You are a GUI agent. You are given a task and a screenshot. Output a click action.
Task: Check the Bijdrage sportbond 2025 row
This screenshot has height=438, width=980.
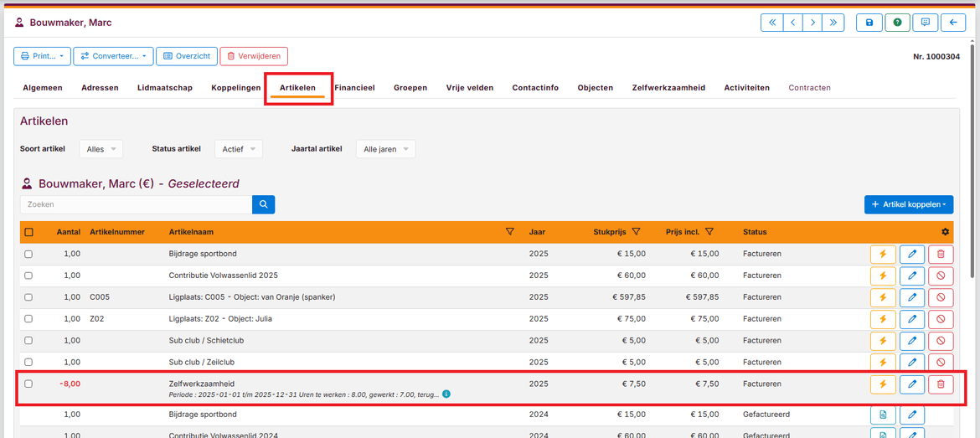(x=28, y=255)
